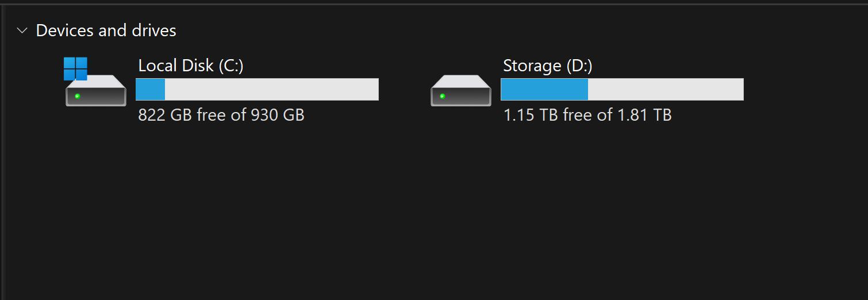Collapse the Devices and drives group chevron
This screenshot has width=868, height=300.
point(22,30)
